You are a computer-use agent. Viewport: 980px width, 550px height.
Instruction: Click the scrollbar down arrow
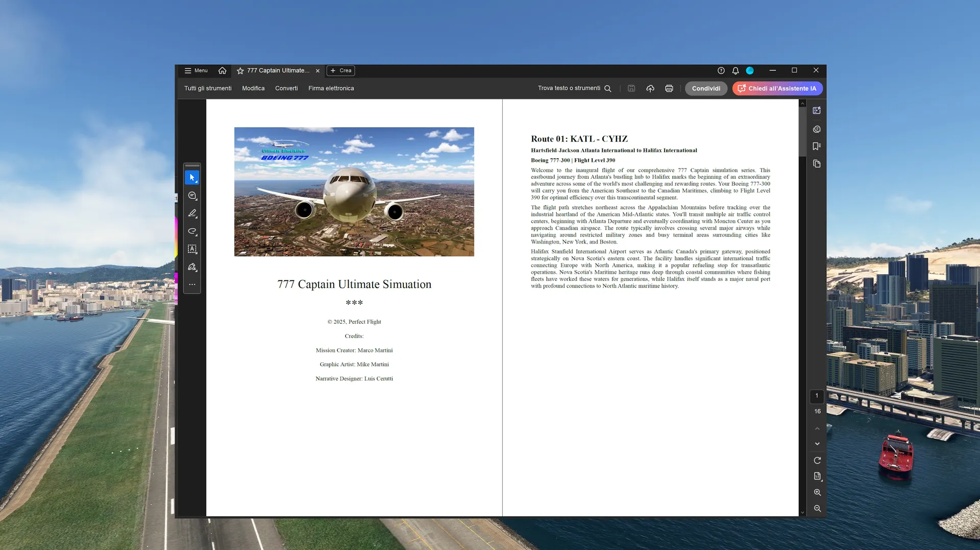click(x=802, y=512)
